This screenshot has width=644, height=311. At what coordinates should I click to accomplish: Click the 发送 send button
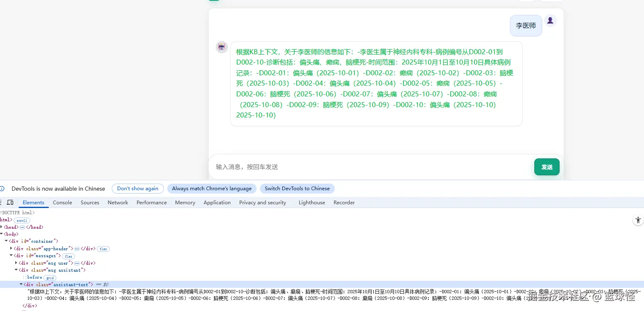(x=547, y=167)
